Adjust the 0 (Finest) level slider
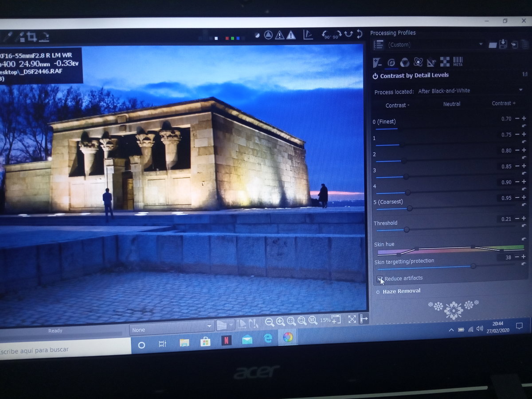This screenshot has width=532, height=399. click(x=445, y=129)
